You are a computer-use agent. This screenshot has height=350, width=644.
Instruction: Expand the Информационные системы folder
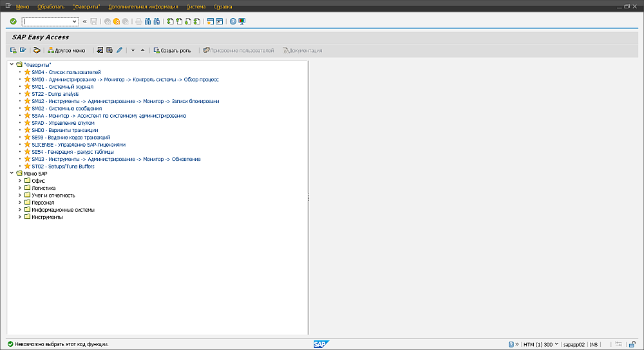click(20, 210)
